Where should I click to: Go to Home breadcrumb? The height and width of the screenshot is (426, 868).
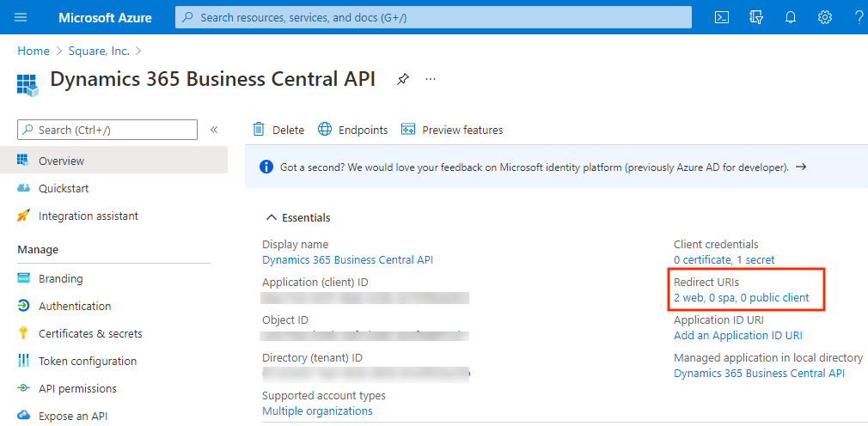click(x=34, y=51)
